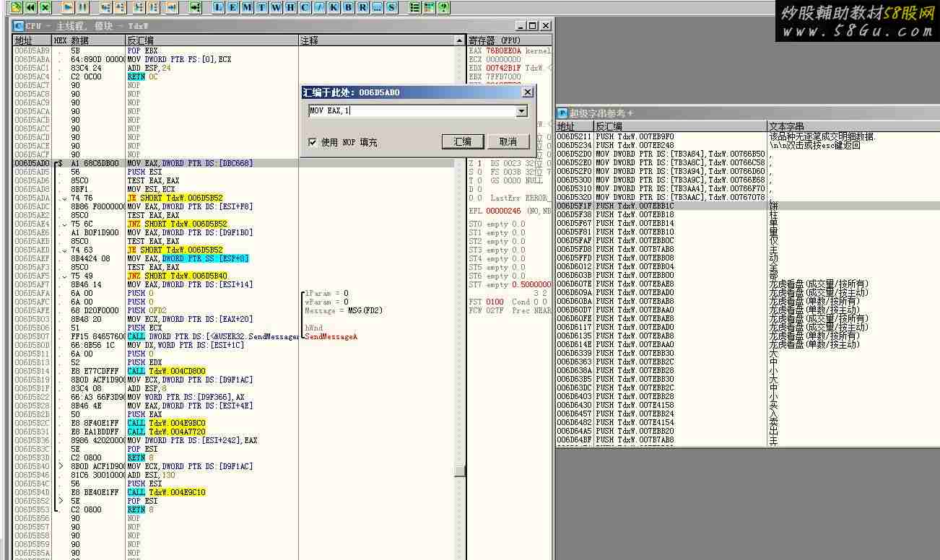Select row 006D5320 in strings window

[748, 198]
